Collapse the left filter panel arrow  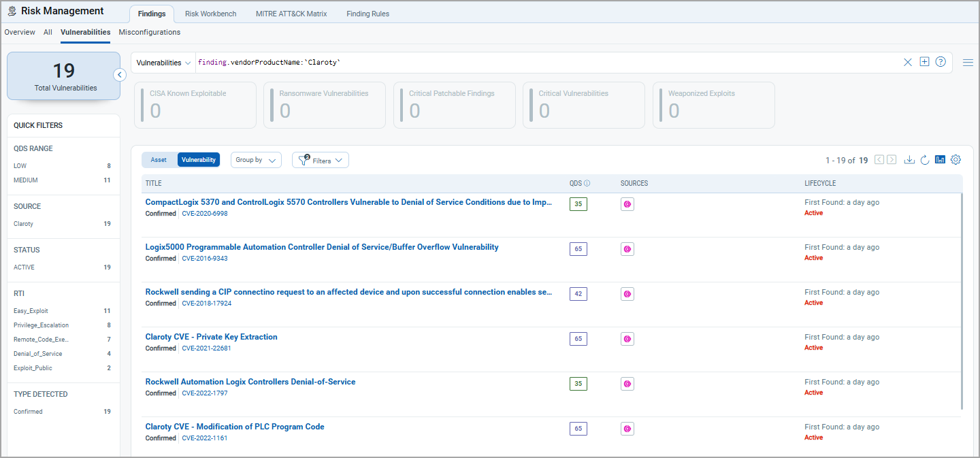pos(120,75)
